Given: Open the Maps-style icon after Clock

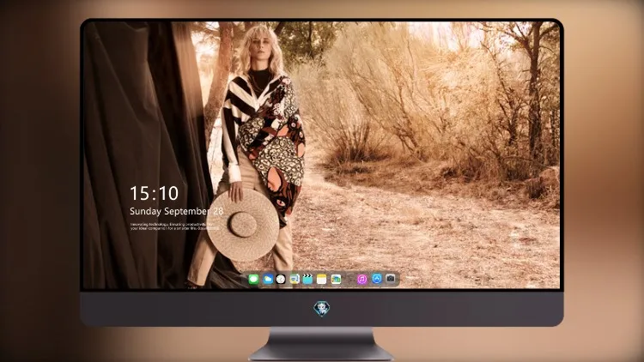Looking at the screenshot, I should click(x=295, y=279).
